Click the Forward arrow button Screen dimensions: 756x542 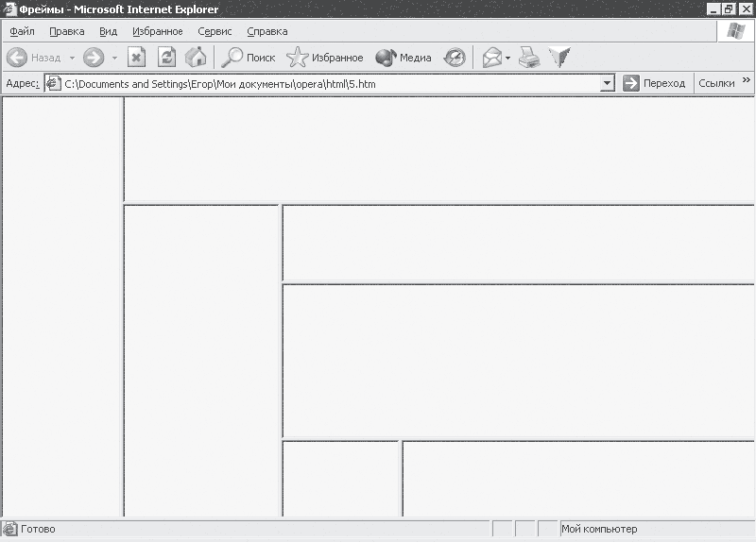tap(94, 58)
